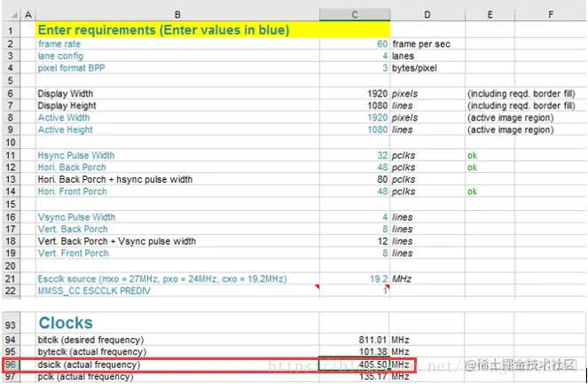Image resolution: width=588 pixels, height=384 pixels.
Task: Select row 93 header
Action: (x=11, y=325)
